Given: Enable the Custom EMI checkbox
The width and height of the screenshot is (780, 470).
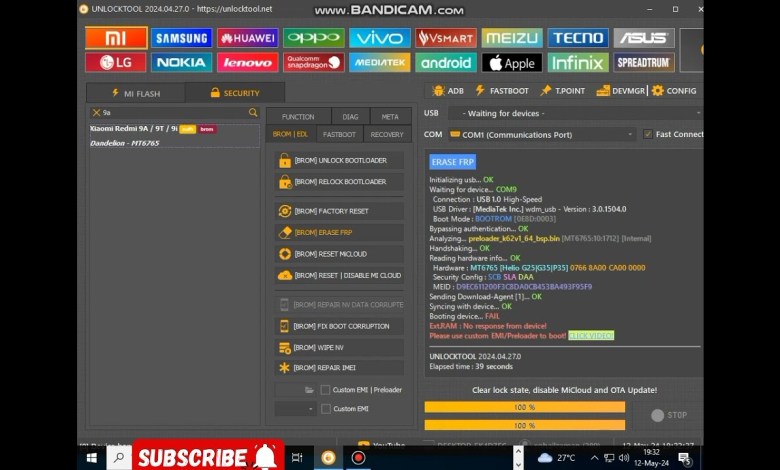Looking at the screenshot, I should point(325,409).
